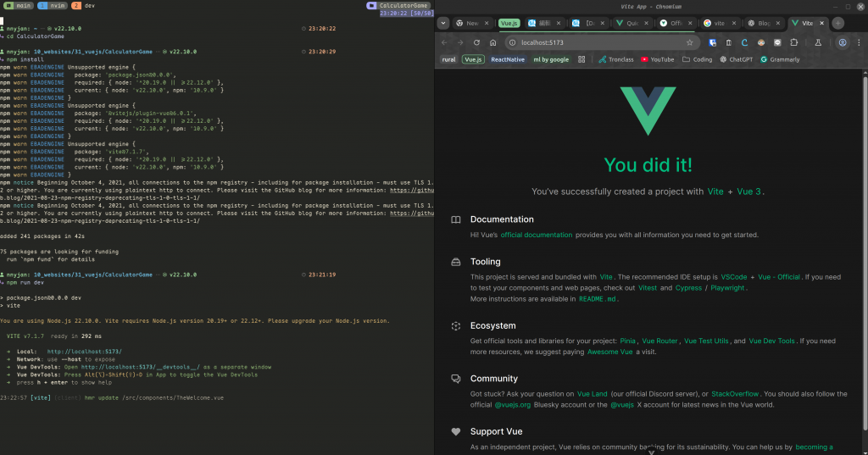Open the blue C extension icon
This screenshot has height=455, width=868.
(x=744, y=42)
